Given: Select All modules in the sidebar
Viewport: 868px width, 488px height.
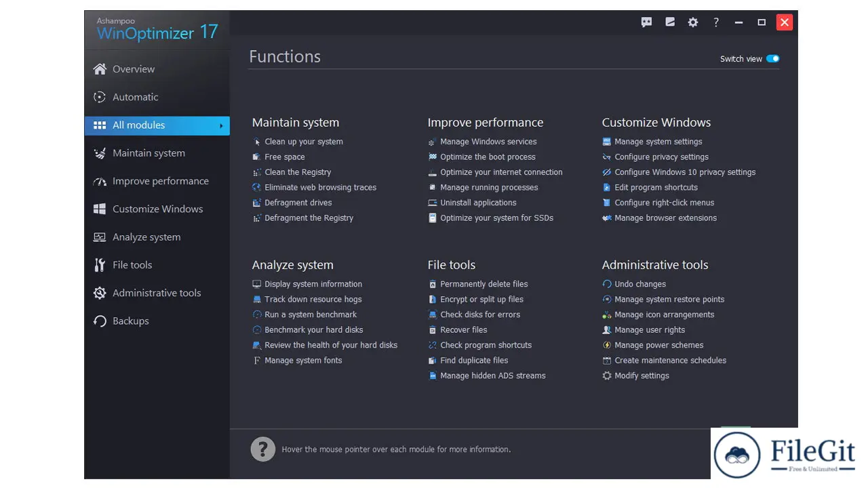Looking at the screenshot, I should 157,125.
